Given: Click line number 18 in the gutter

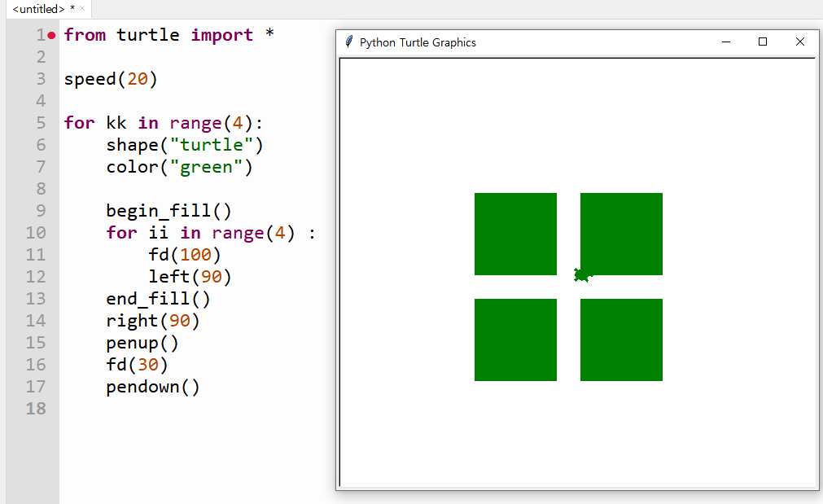Looking at the screenshot, I should coord(36,409).
